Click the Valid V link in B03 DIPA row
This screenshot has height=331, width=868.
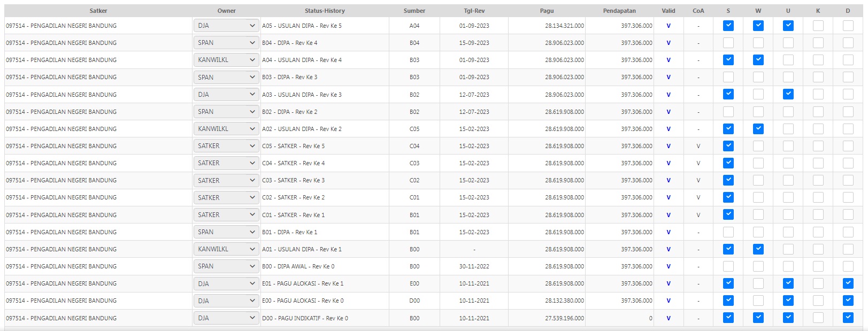pos(669,77)
